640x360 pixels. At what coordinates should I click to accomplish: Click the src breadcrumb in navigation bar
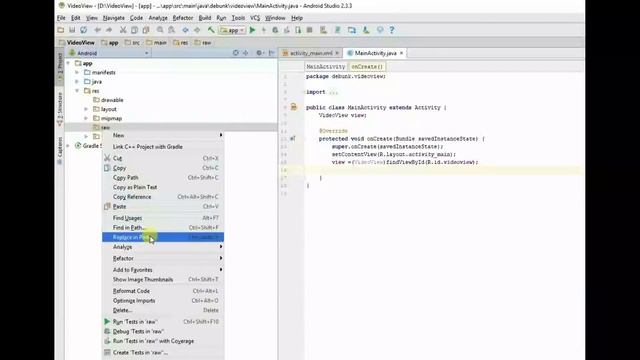pos(133,42)
